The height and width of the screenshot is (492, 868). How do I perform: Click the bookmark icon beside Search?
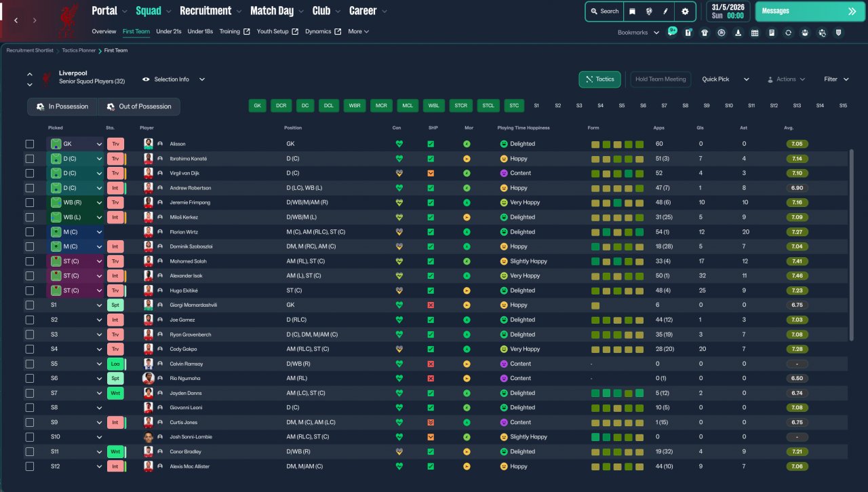coord(632,12)
